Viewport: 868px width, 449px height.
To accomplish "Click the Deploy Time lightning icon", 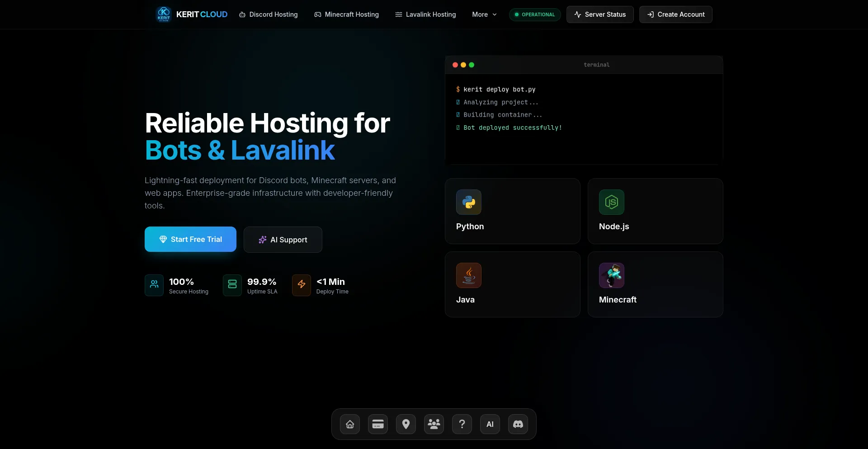I will click(x=302, y=285).
